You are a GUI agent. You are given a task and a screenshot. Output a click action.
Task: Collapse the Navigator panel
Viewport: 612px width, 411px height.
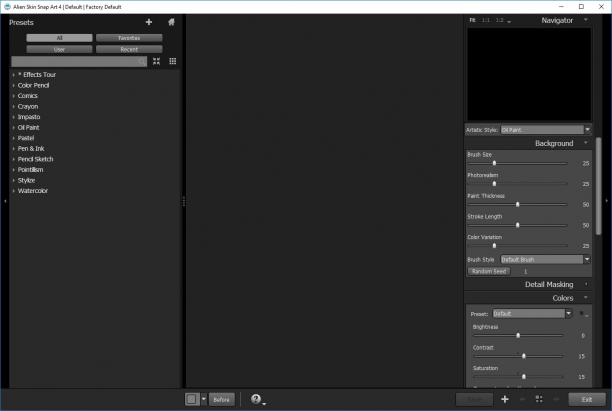[585, 20]
